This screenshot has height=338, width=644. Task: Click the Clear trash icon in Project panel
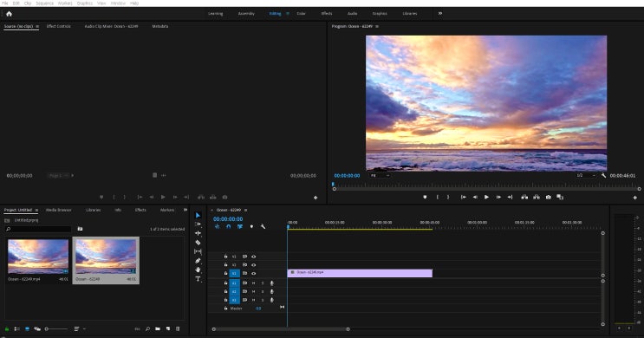(x=178, y=329)
